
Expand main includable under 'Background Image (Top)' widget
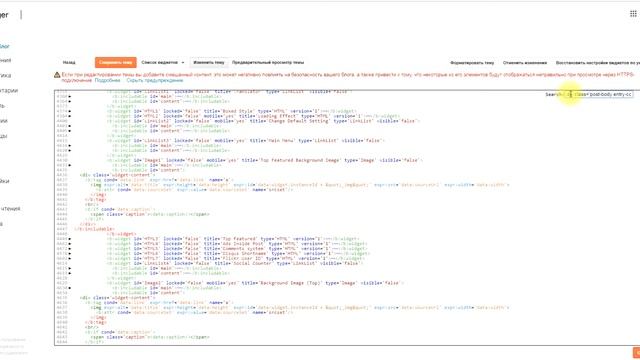(x=70, y=288)
